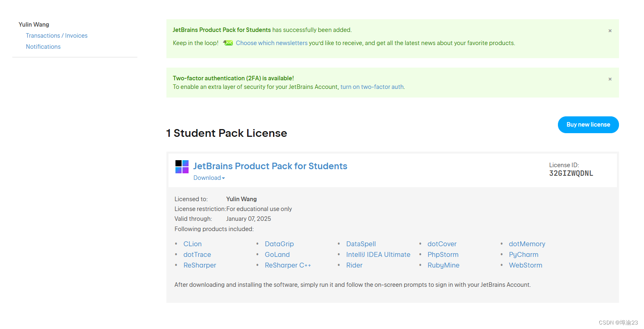644x329 pixels.
Task: Click the JetBrains Product Pack logo icon
Action: 182,167
